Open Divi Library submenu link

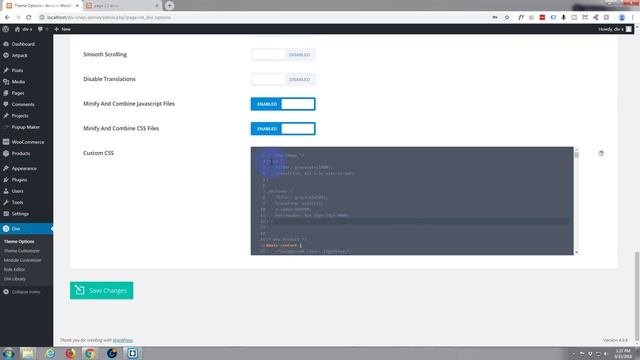[15, 279]
